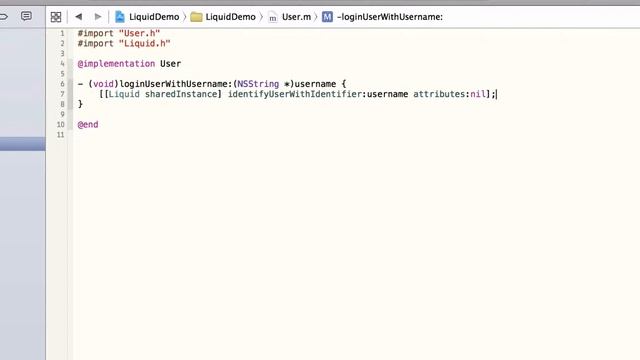Click the #import "Liquid.h" line
This screenshot has height=360, width=640.
point(124,43)
